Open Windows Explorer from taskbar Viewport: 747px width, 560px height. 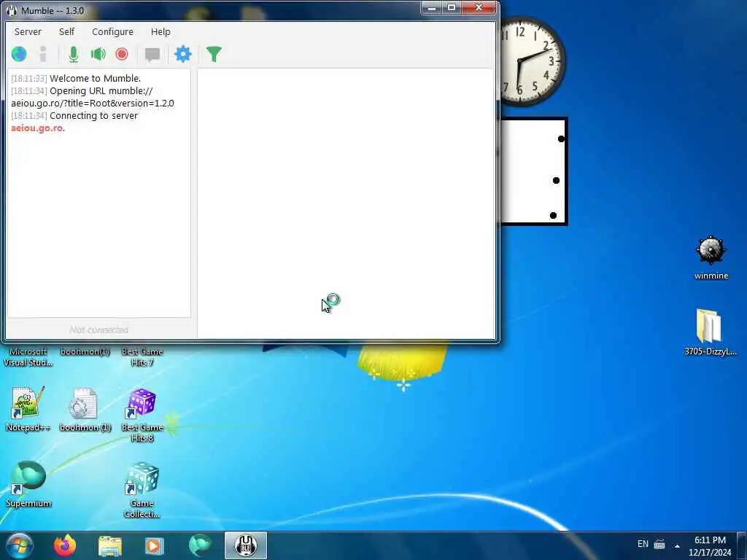[110, 546]
